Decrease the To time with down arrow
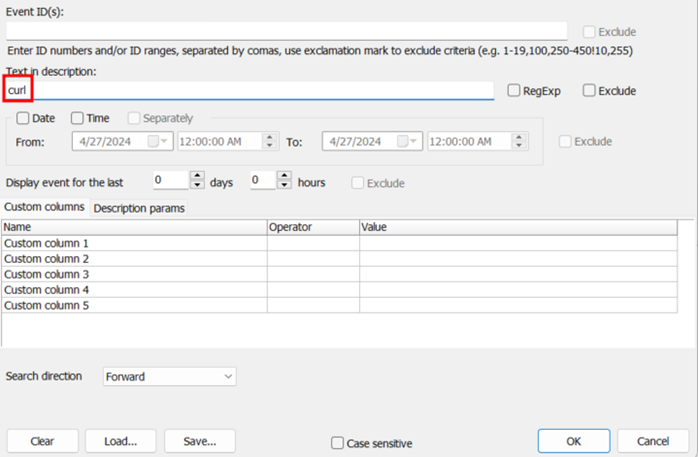This screenshot has height=457, width=698. (x=519, y=146)
